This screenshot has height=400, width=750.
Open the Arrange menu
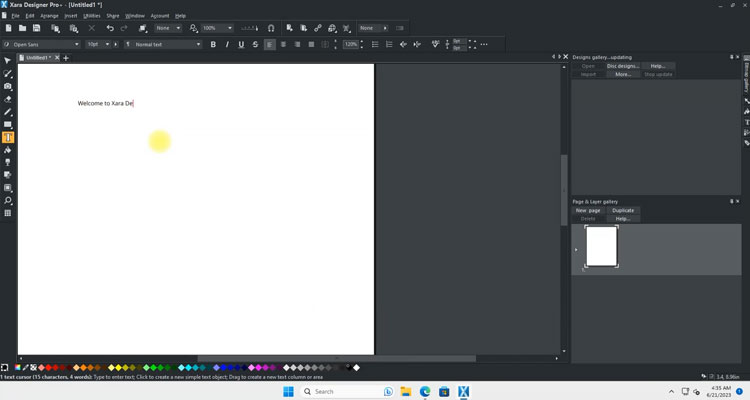(49, 16)
